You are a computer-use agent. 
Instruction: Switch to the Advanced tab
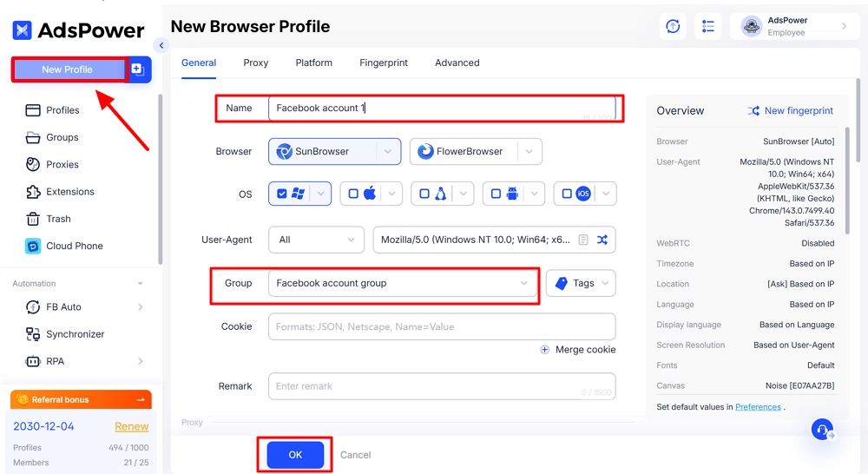tap(457, 63)
